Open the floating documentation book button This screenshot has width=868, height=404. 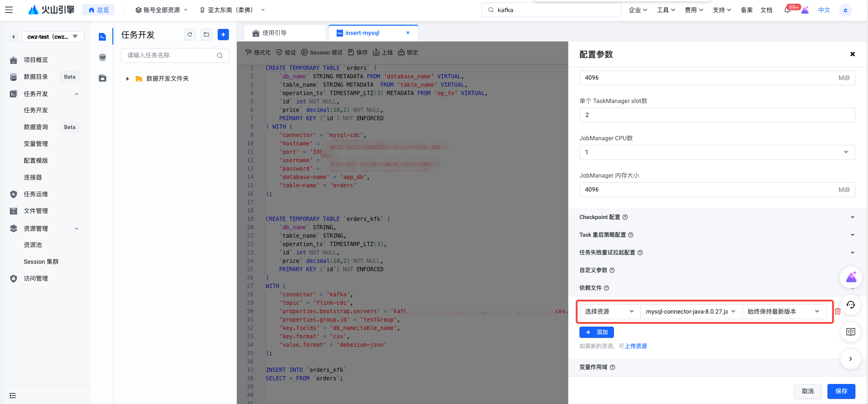851,332
